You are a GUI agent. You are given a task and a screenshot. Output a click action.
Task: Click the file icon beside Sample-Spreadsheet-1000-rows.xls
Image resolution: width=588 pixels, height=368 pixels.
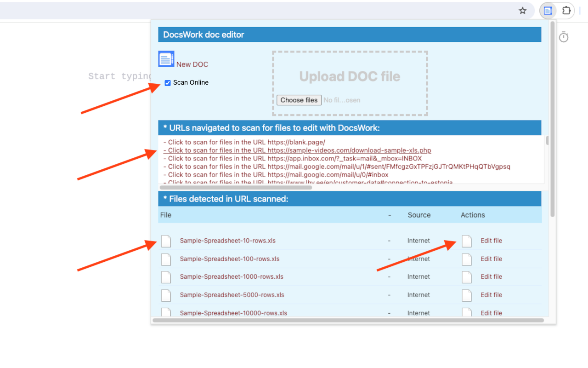(x=166, y=276)
